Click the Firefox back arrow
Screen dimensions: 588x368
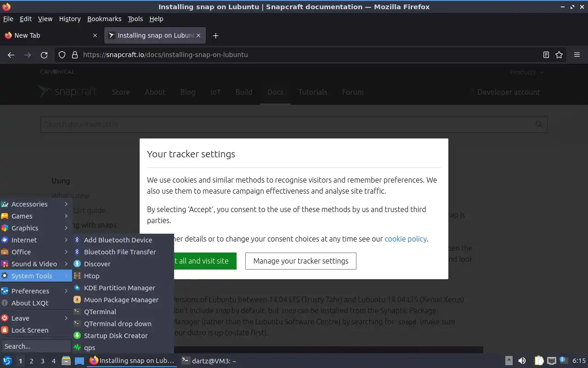coord(11,55)
